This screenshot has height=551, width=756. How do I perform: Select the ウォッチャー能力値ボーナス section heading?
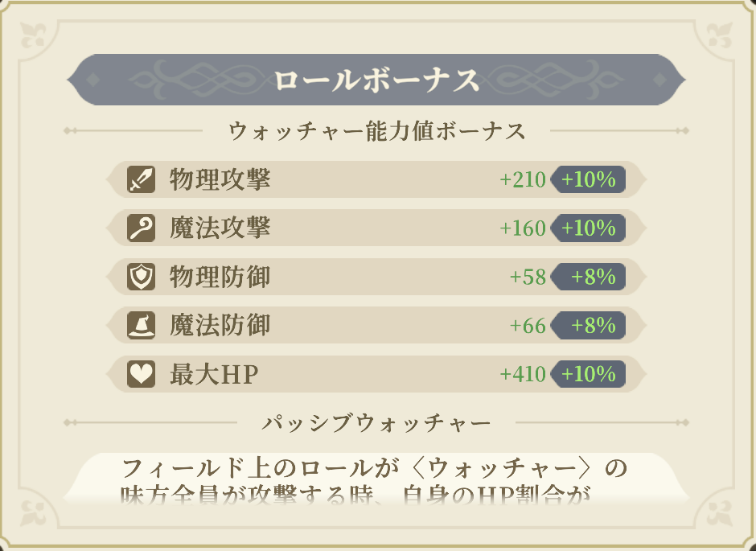click(x=376, y=130)
